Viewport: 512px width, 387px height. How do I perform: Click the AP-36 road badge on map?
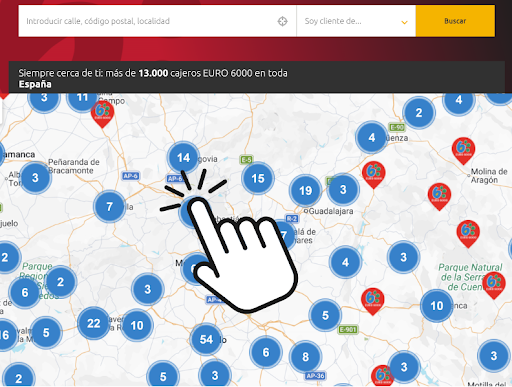click(315, 376)
